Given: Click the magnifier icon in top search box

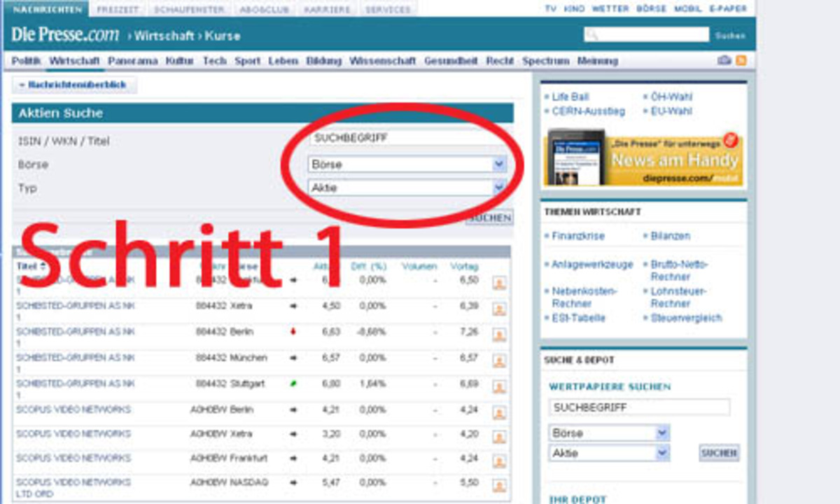Looking at the screenshot, I should (592, 35).
